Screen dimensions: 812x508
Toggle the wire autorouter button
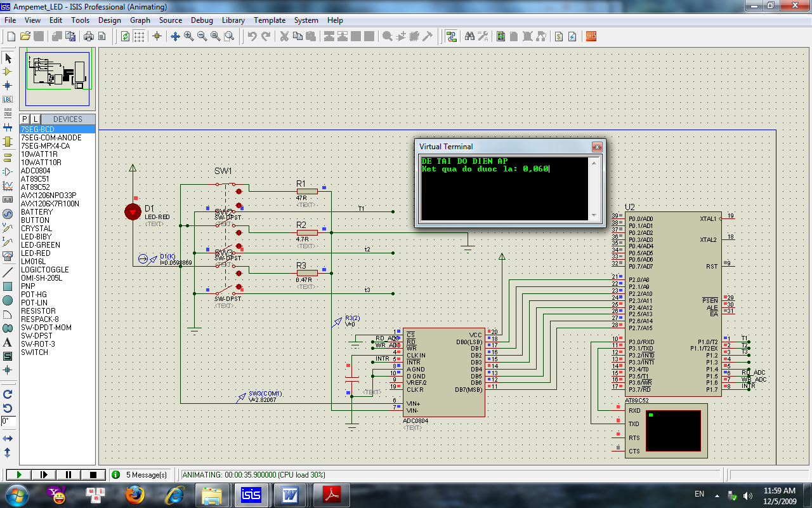[451, 36]
